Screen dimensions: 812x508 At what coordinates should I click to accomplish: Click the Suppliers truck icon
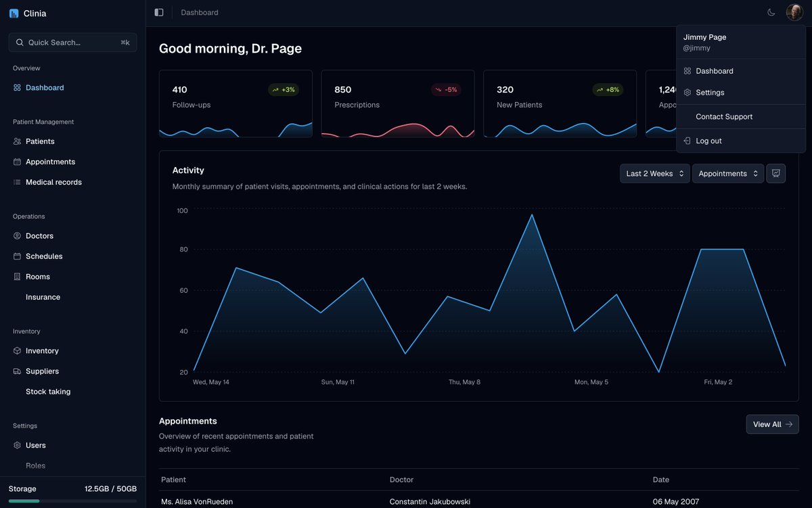tap(18, 371)
